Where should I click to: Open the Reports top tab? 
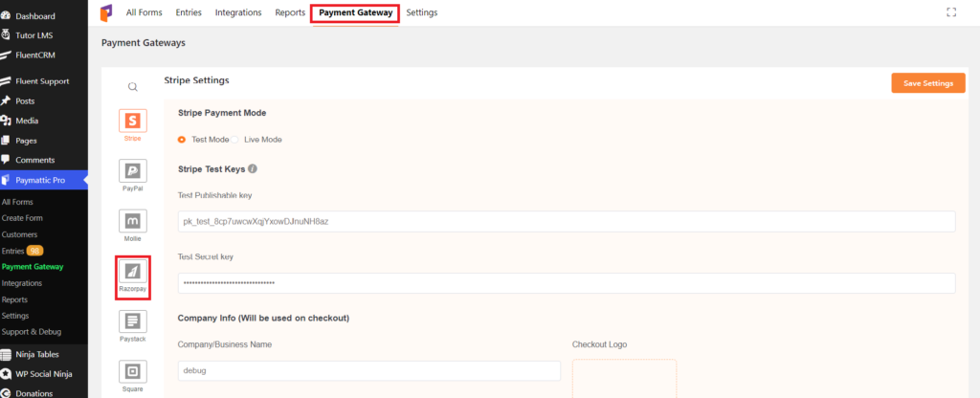click(x=290, y=12)
